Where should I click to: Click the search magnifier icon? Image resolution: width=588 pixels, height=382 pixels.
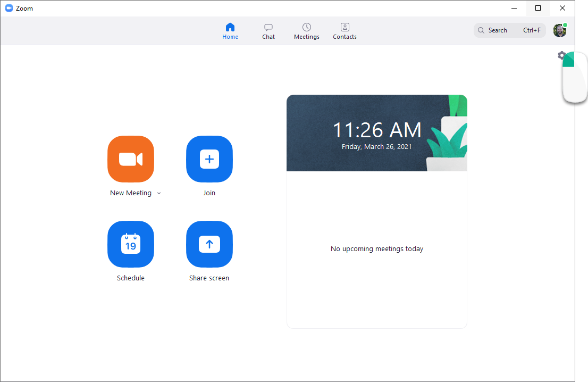point(481,30)
